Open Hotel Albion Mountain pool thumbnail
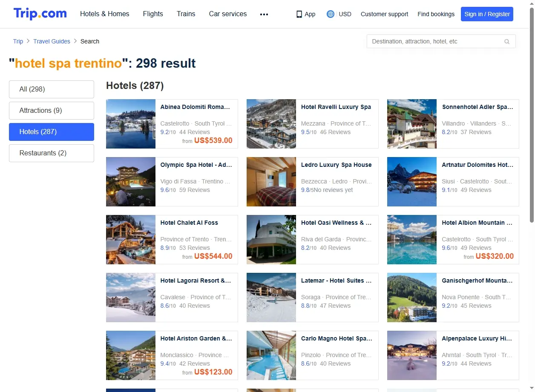 click(412, 240)
